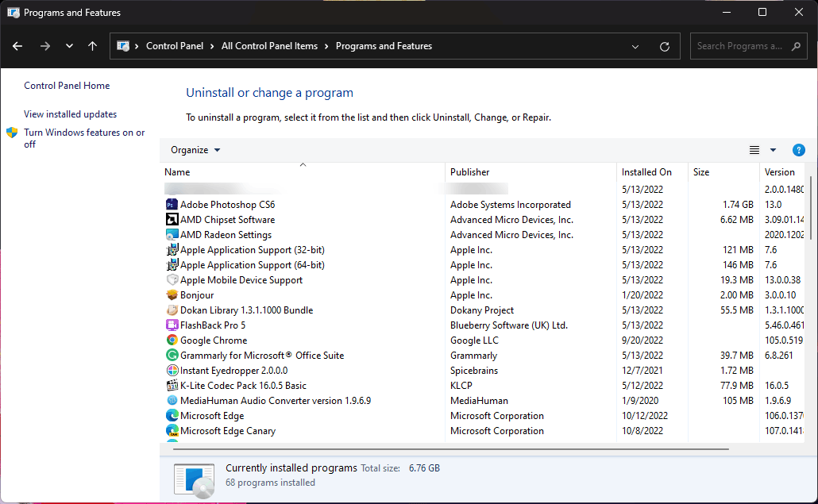Screen dimensions: 818x504
Task: Click the Bonjour program icon
Action: [172, 294]
